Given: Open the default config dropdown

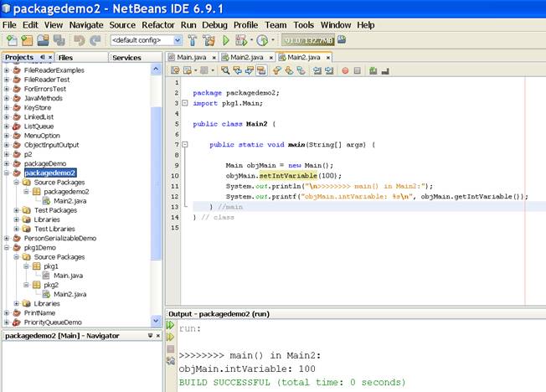Looking at the screenshot, I should (x=178, y=40).
